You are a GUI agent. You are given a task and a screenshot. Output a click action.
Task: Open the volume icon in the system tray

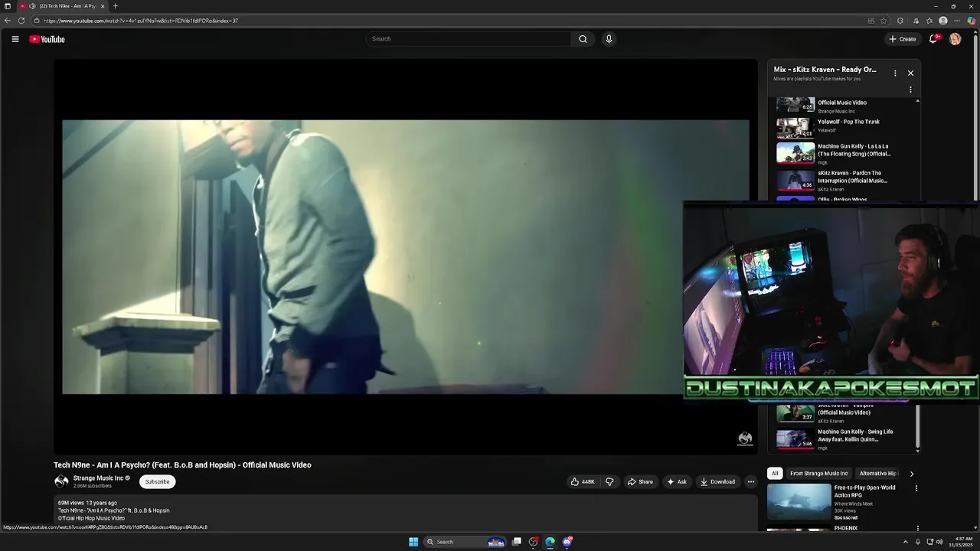[x=939, y=542]
